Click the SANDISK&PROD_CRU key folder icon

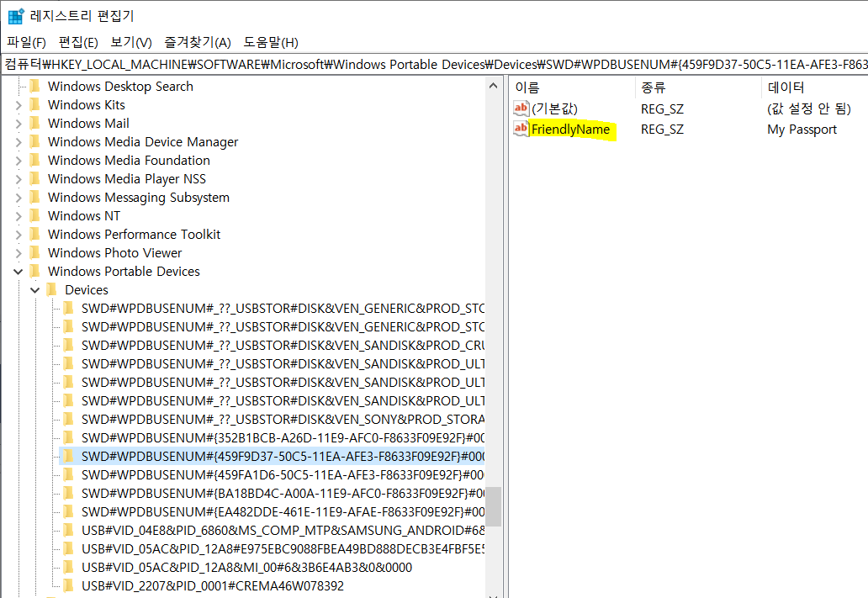[69, 345]
